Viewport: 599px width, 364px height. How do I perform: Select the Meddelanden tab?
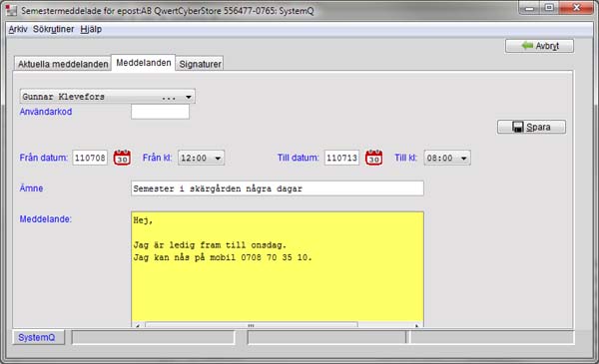pos(144,63)
